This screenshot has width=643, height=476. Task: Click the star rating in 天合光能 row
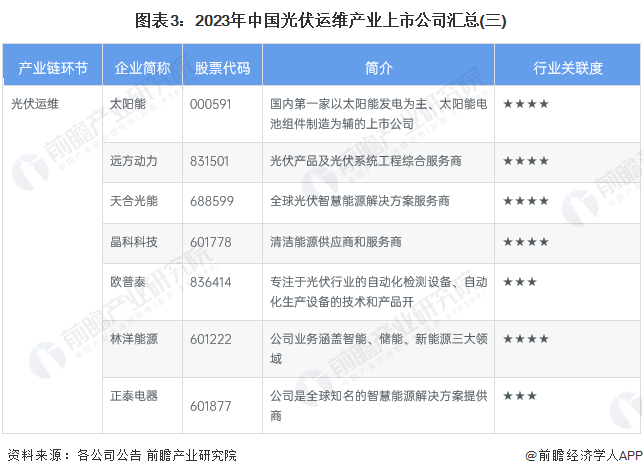coord(526,201)
